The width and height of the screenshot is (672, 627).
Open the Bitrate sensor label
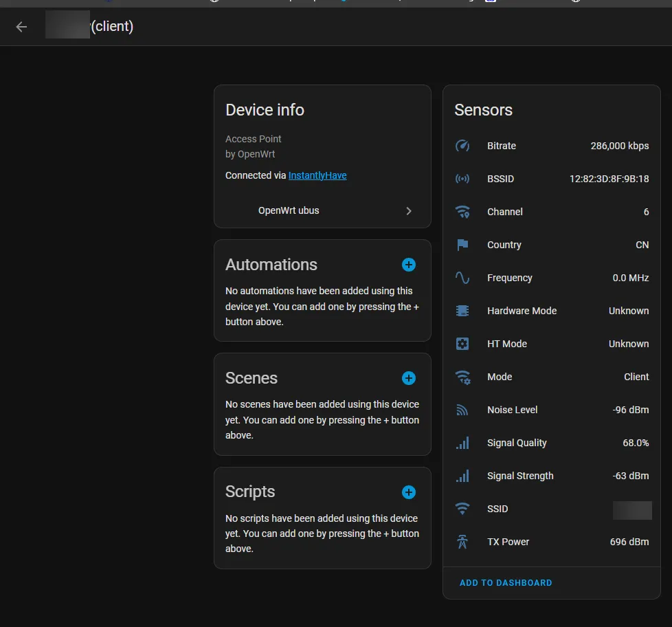pos(502,146)
